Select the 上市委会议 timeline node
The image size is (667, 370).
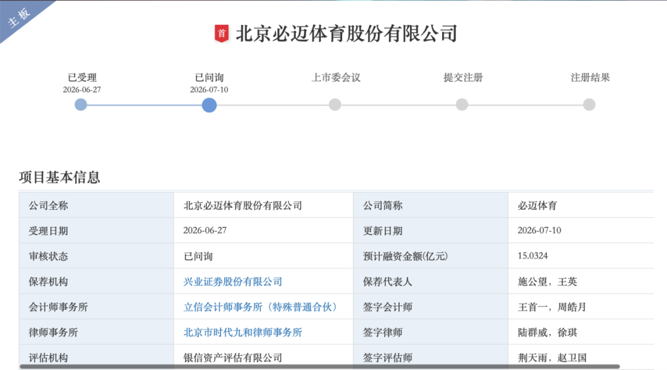coord(335,105)
